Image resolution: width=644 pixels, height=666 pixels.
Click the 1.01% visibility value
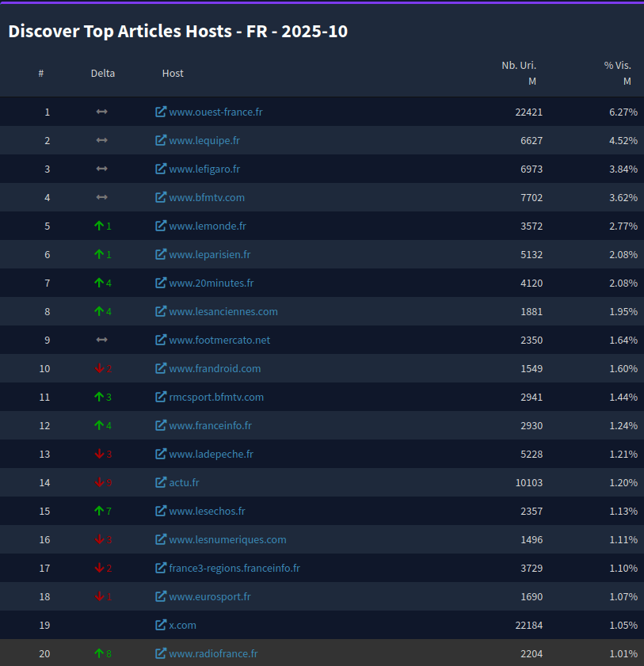coord(623,653)
